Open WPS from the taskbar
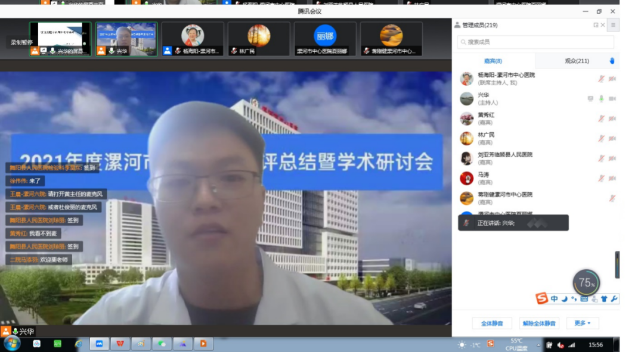The image size is (644, 352). [x=120, y=344]
